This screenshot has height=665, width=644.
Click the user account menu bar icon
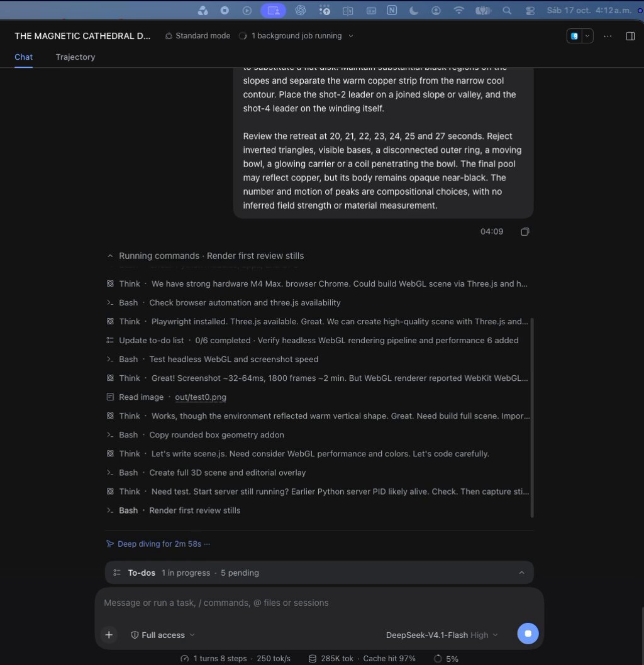coord(436,10)
